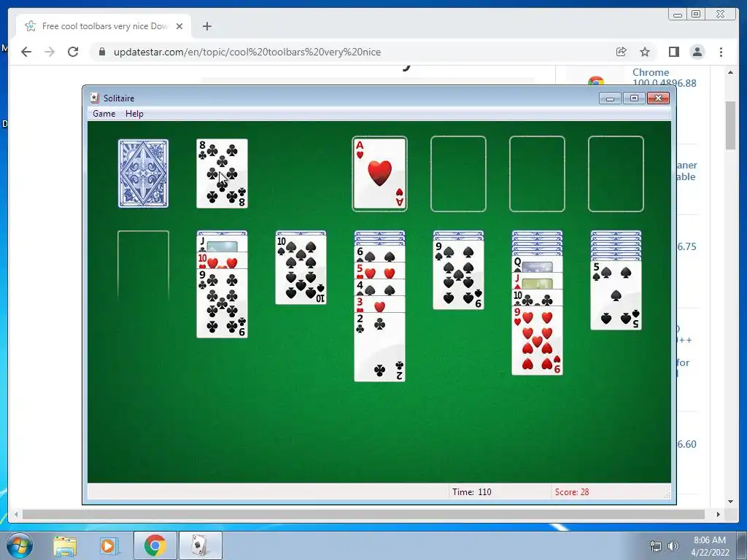Click the 10 of clubs in sixth column
Image resolution: width=747 pixels, height=560 pixels.
tap(537, 297)
